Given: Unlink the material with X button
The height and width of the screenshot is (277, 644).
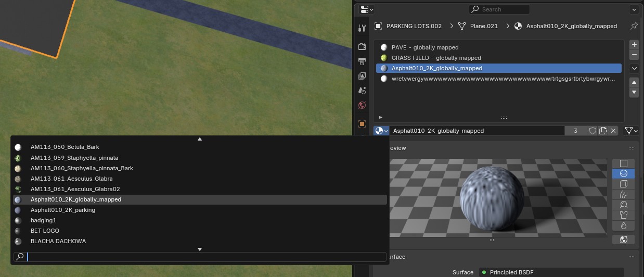Looking at the screenshot, I should coord(613,131).
